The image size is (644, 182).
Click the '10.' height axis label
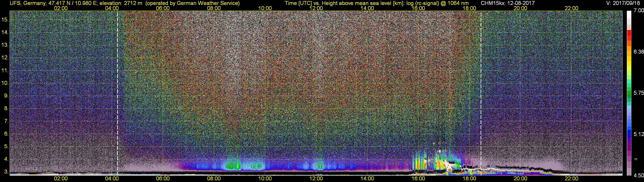point(5,83)
